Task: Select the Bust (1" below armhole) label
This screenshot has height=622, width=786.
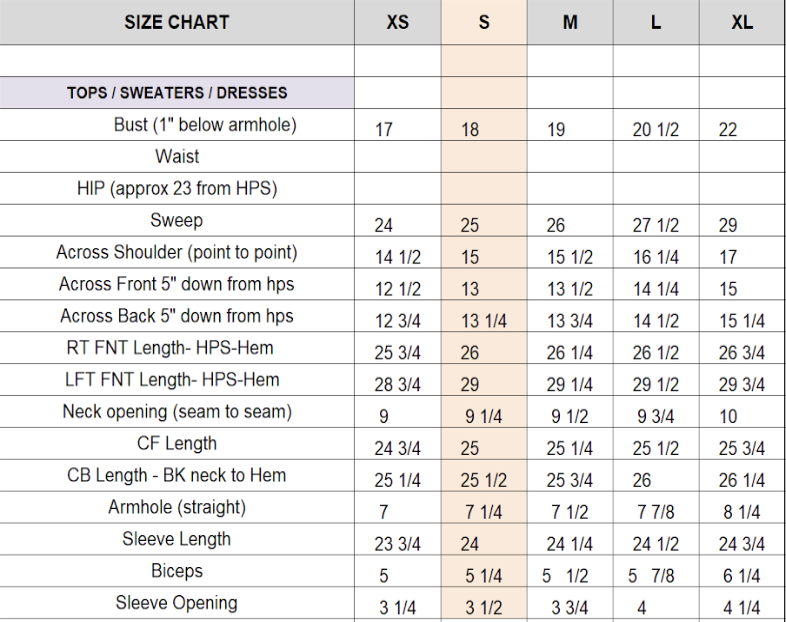Action: pos(205,124)
